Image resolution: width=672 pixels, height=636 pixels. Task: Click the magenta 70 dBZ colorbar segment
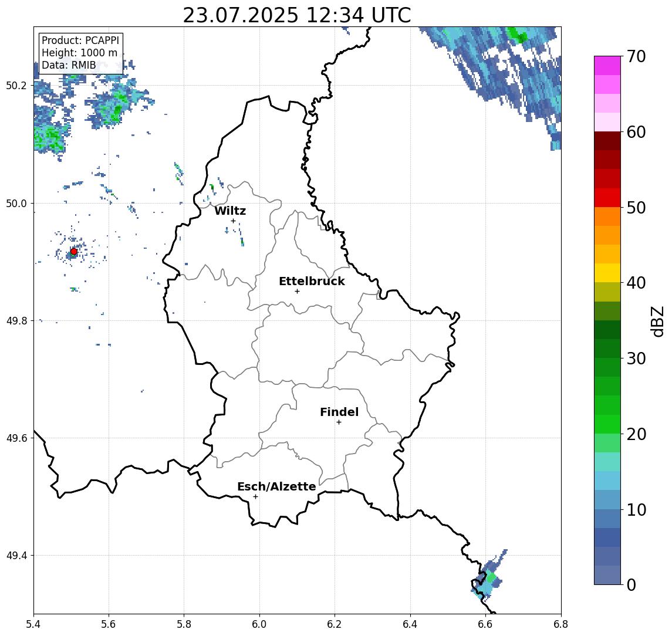pyautogui.click(x=607, y=66)
